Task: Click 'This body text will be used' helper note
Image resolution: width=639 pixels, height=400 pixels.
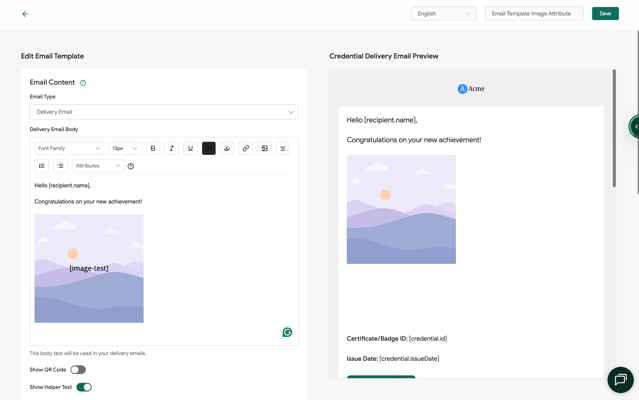Action: pos(88,353)
